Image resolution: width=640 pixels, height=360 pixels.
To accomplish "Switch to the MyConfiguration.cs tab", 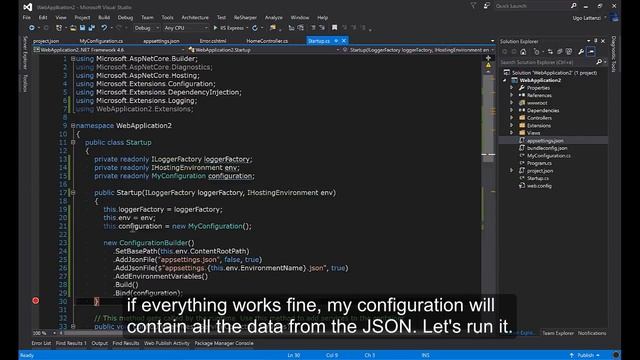I will point(101,41).
